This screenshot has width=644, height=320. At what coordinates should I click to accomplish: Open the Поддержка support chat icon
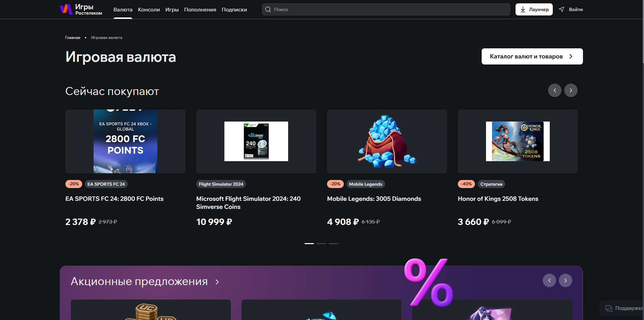(609, 309)
